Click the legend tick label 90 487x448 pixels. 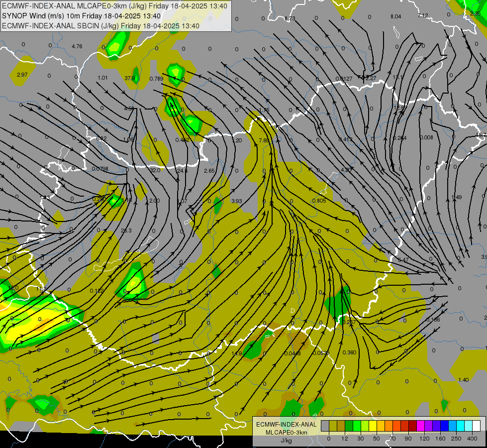click(408, 439)
